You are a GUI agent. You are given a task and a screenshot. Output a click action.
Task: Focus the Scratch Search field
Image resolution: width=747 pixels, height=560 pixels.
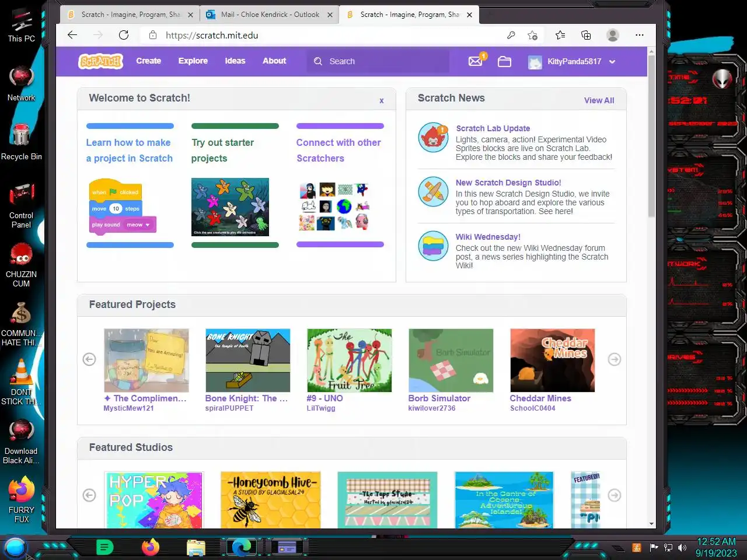coord(378,61)
